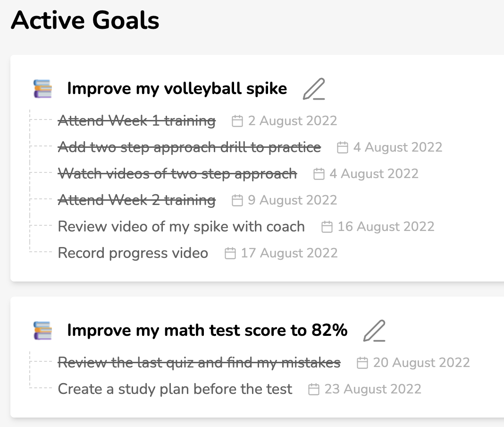Viewport: 504px width, 427px height.
Task: Select task Record progress video
Action: [133, 253]
